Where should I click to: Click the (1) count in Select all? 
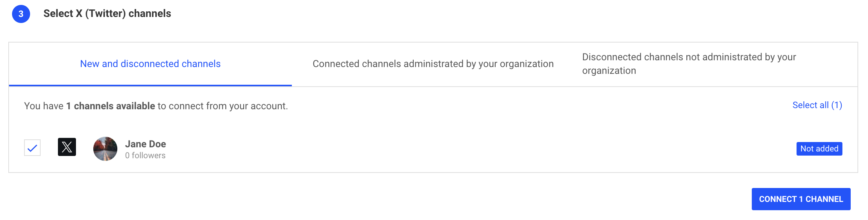[x=836, y=105]
